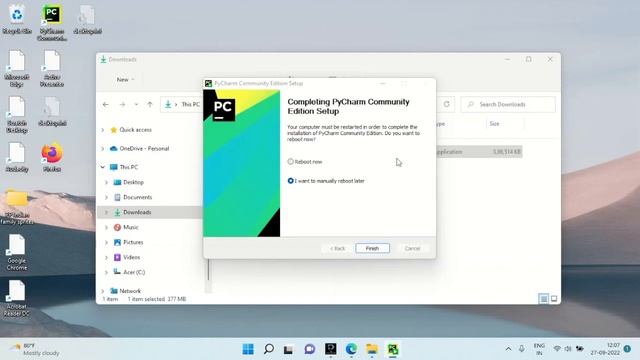Expand OneDrive - Personal tree node
The image size is (640, 360).
[103, 149]
